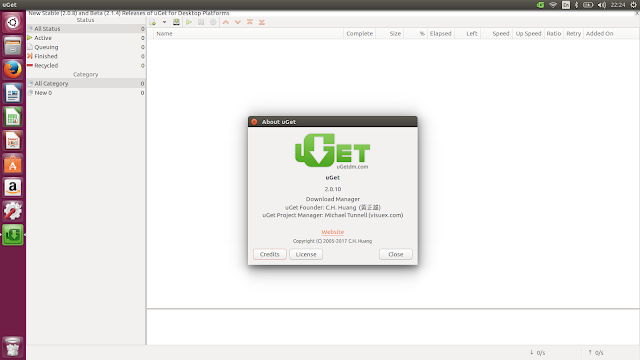The image size is (640, 360).
Task: Close the About uGet dialog with Close button
Action: coord(396,254)
